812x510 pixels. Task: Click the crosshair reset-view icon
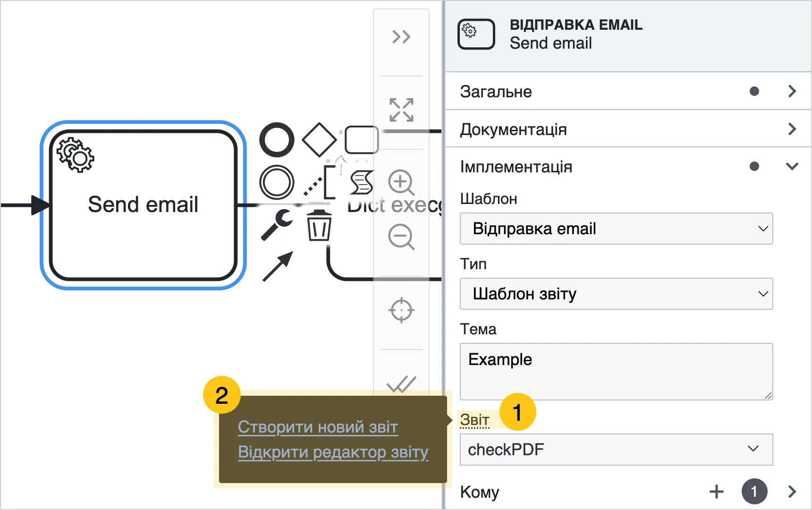point(401,310)
